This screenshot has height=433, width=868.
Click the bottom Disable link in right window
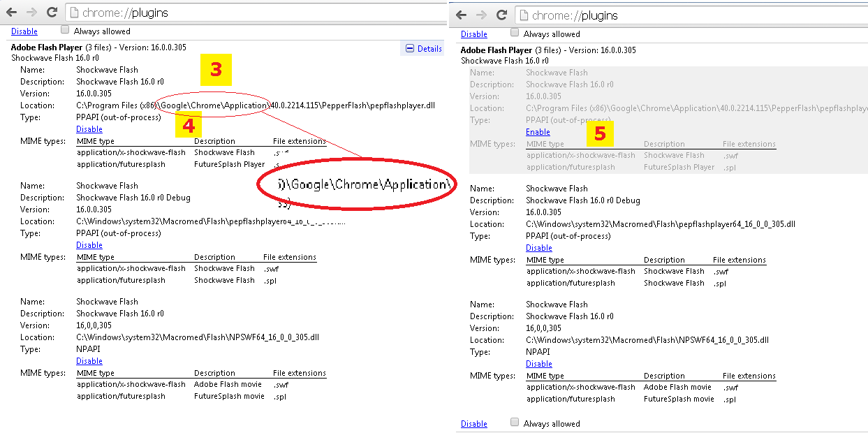474,424
